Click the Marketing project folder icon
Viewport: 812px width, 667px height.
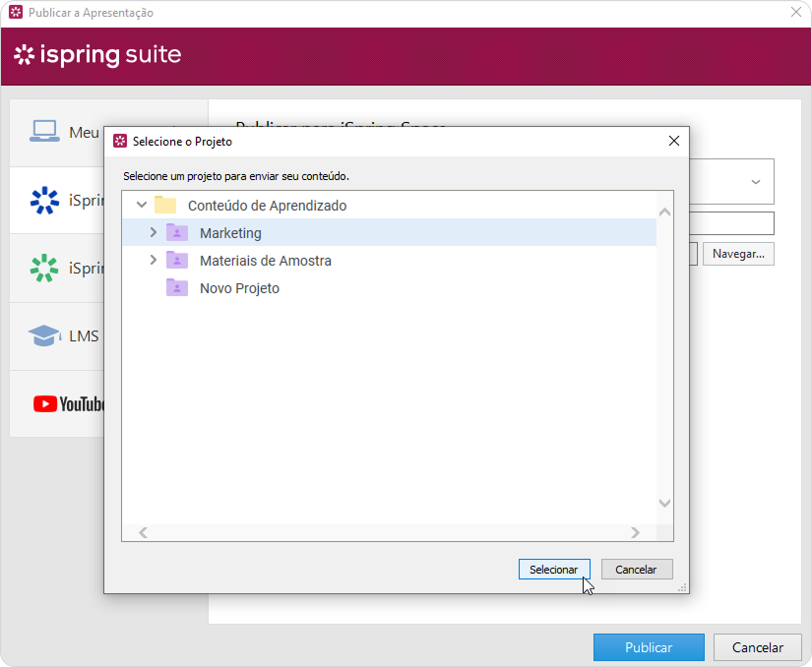click(x=177, y=233)
